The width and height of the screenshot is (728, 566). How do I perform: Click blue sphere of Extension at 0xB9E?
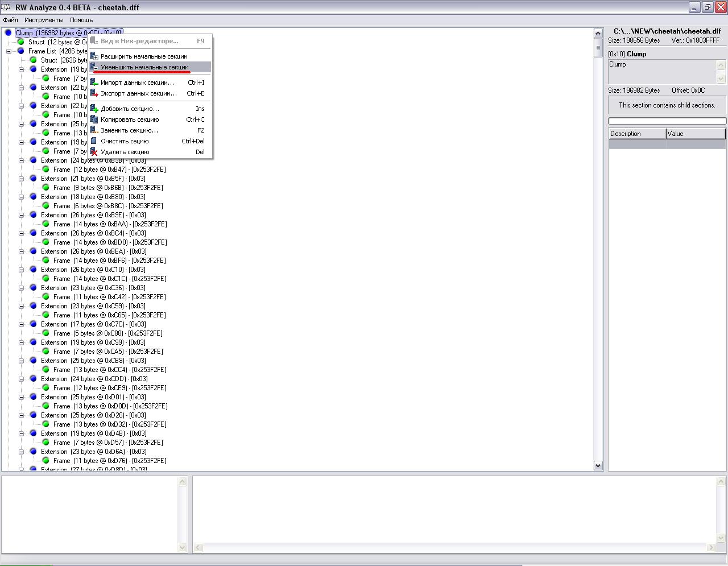point(33,215)
